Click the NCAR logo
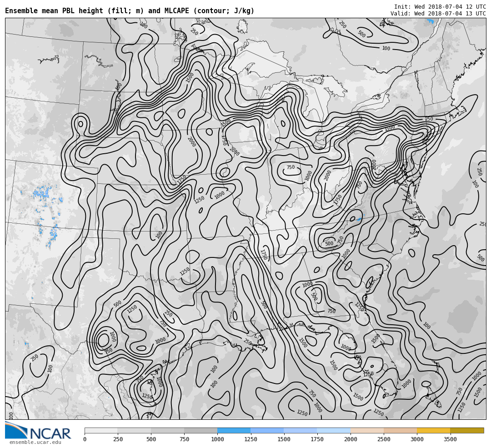Screen dimensions: 491x448 [x=38, y=430]
